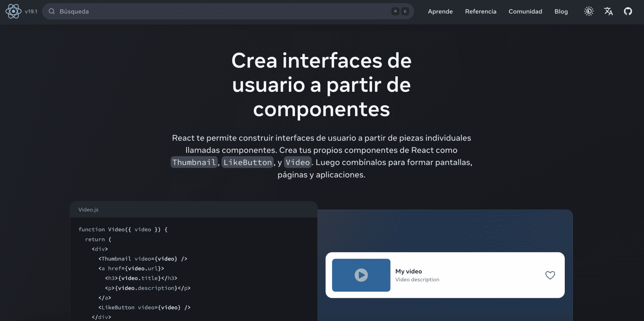This screenshot has width=644, height=321.
Task: Click the v19.1 version label
Action: click(x=31, y=11)
